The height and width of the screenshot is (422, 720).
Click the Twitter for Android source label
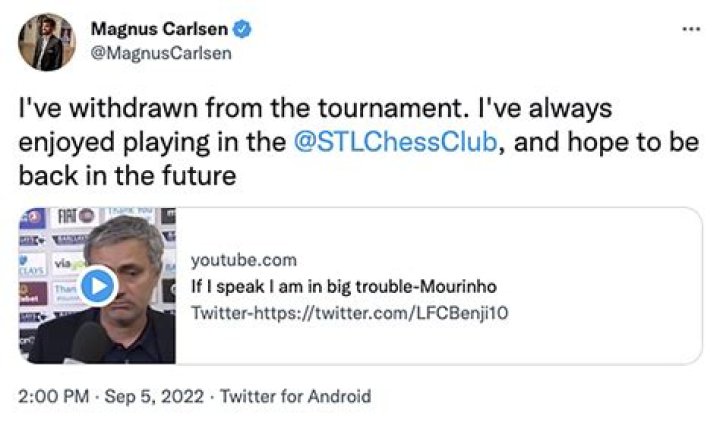[x=295, y=396]
